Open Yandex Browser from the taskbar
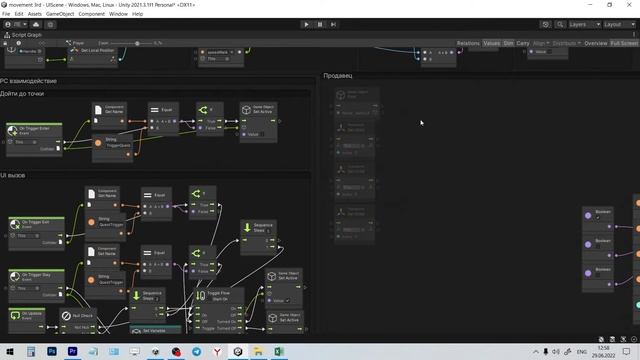Image resolution: width=640 pixels, height=360 pixels. [217, 351]
